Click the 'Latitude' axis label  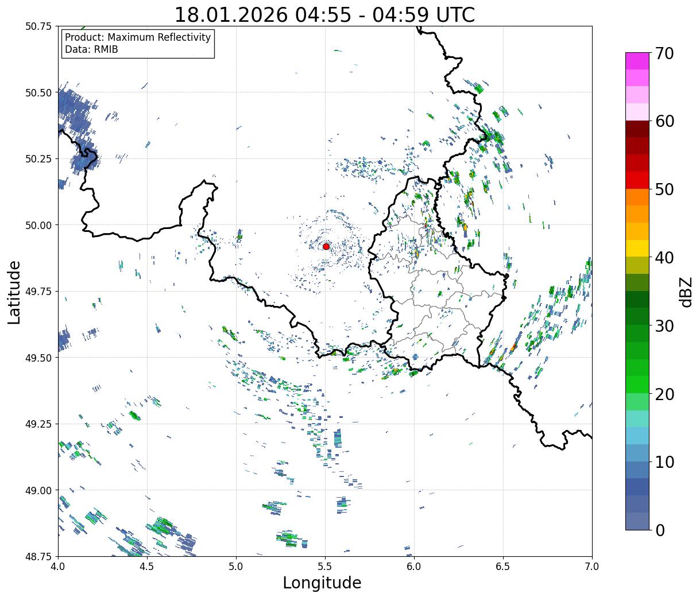[x=14, y=292]
